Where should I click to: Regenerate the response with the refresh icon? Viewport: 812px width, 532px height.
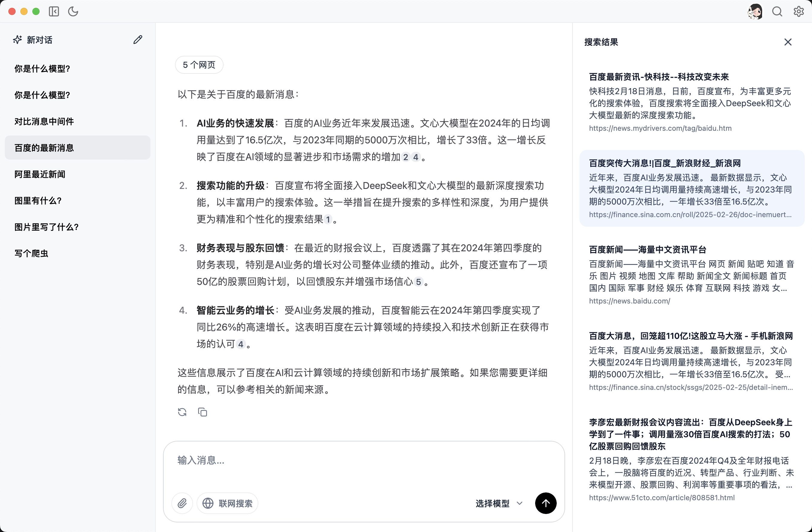coord(182,412)
